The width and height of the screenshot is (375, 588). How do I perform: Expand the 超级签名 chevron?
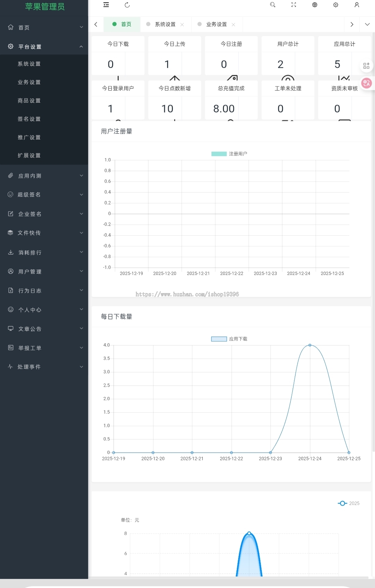click(x=82, y=194)
